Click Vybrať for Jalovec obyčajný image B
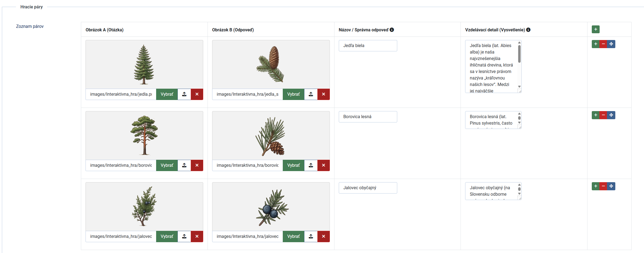The height and width of the screenshot is (253, 644). [x=294, y=237]
